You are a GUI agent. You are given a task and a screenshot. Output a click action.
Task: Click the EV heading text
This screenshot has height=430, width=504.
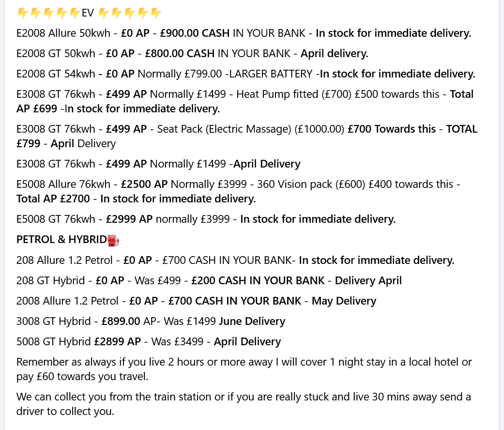pos(88,13)
